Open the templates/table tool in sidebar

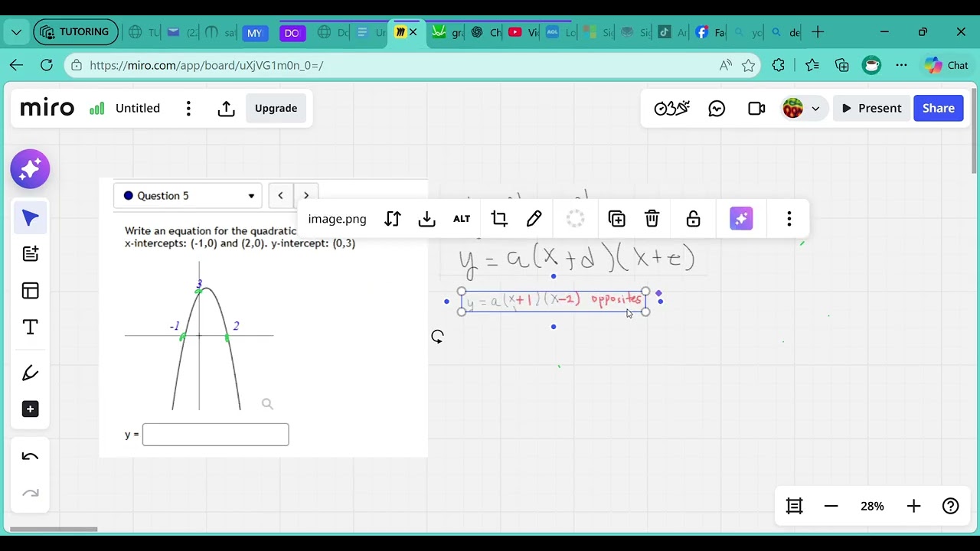[x=30, y=291]
